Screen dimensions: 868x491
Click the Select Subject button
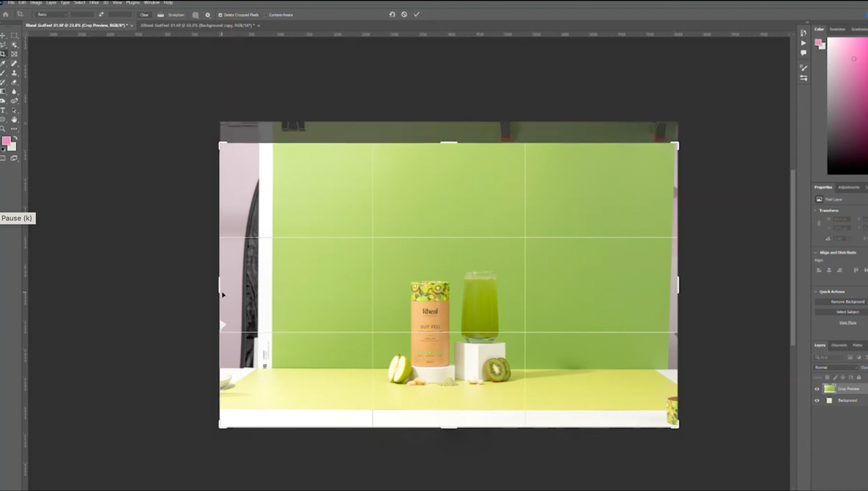847,312
